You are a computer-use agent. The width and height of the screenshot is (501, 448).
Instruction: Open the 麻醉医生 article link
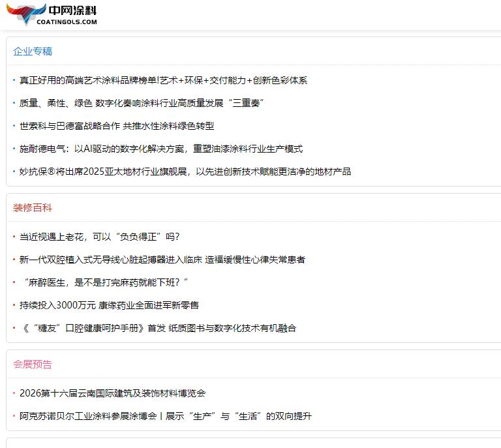[x=104, y=282]
